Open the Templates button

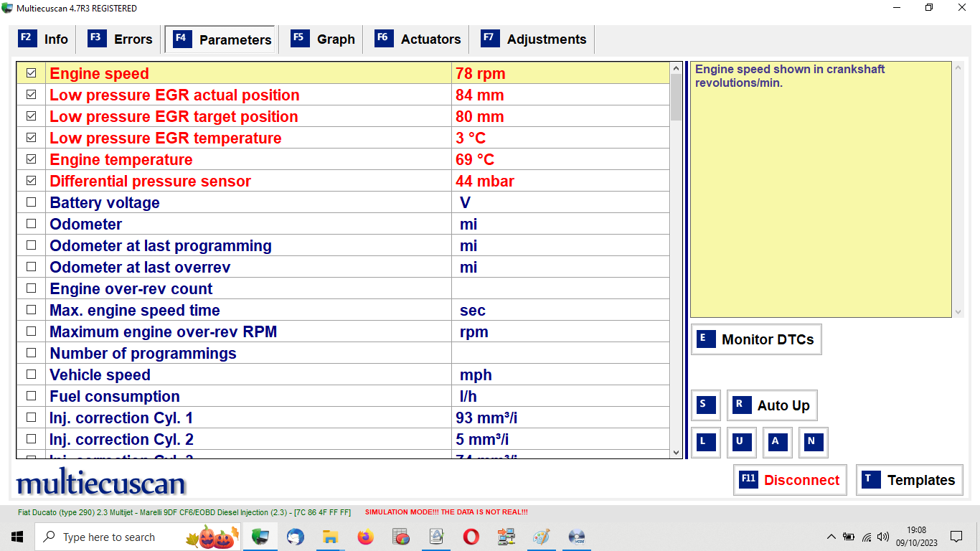(910, 480)
